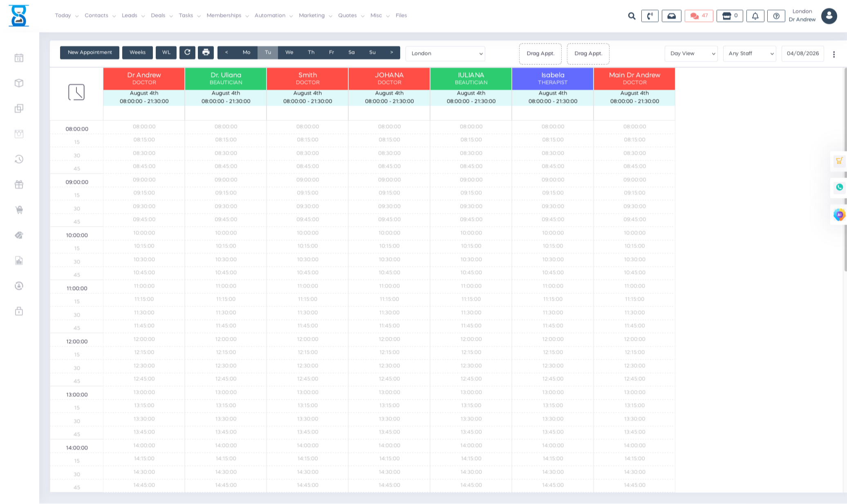Switch to the Sa day tab
The image size is (847, 504).
(x=352, y=52)
